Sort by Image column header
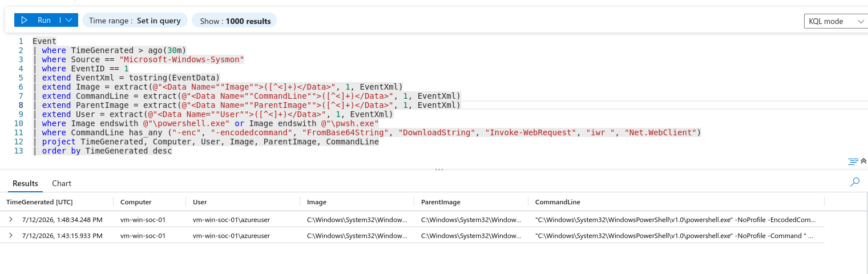The height and width of the screenshot is (274, 868). (x=317, y=202)
